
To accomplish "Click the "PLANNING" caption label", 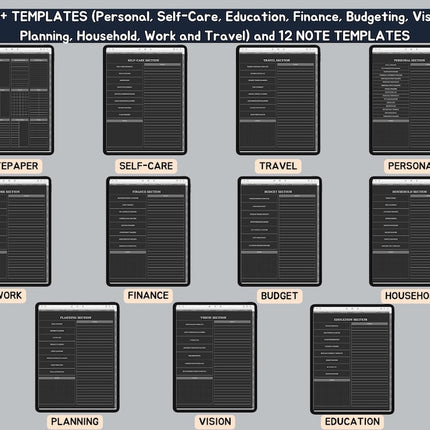I will point(75,421).
